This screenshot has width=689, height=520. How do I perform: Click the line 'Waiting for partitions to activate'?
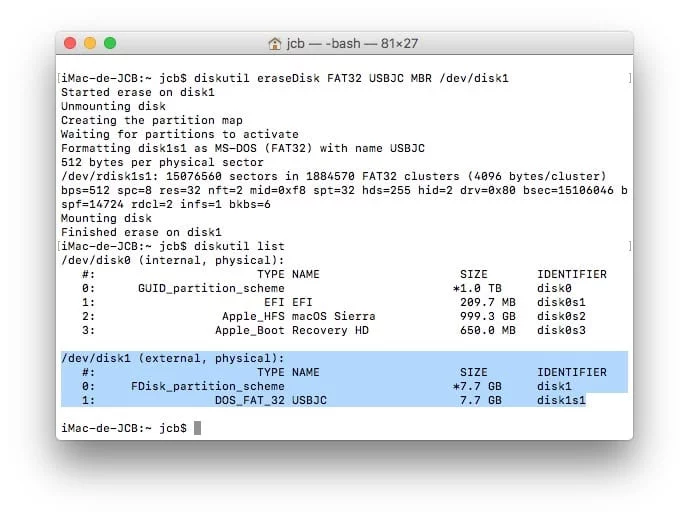[x=180, y=135]
